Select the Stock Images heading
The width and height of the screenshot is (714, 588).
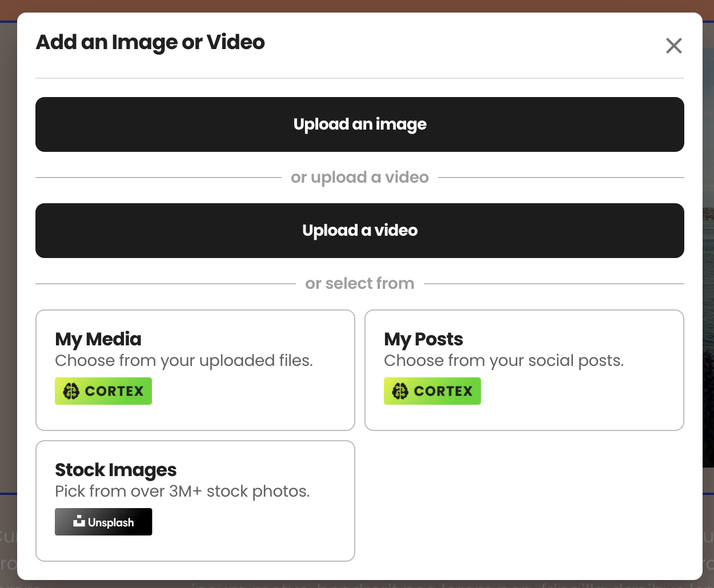(116, 470)
